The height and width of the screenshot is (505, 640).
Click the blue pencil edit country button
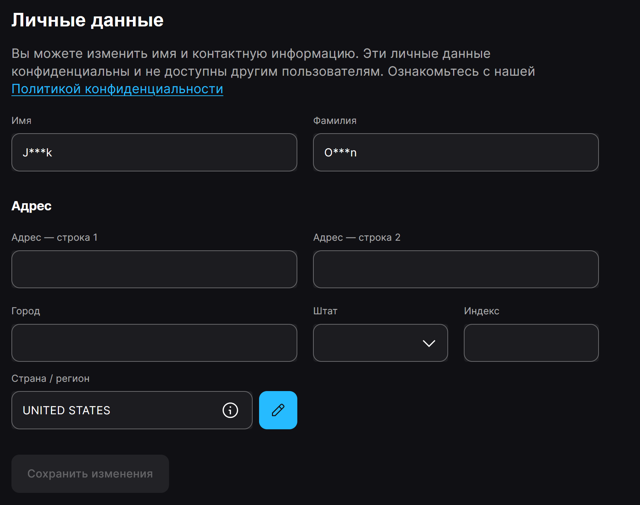click(278, 410)
